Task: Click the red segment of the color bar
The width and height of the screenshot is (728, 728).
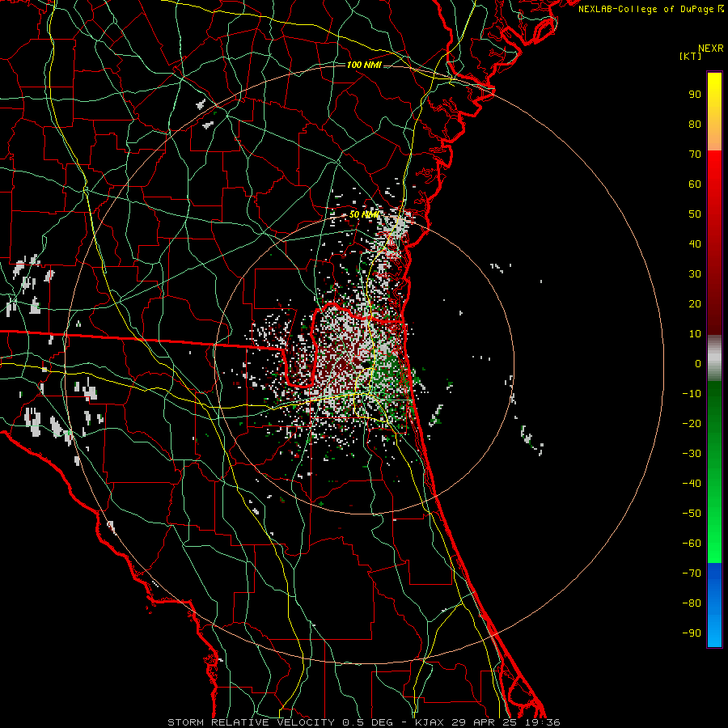Action: 714,243
